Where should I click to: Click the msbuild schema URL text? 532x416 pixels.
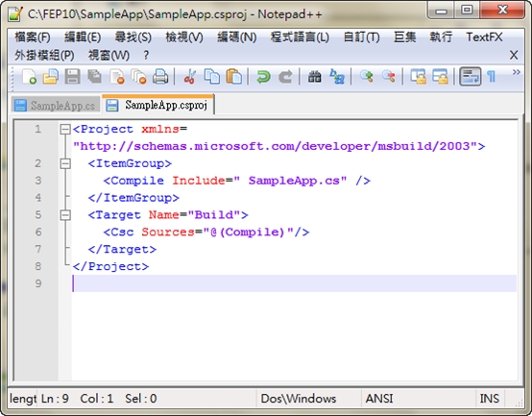click(x=276, y=146)
